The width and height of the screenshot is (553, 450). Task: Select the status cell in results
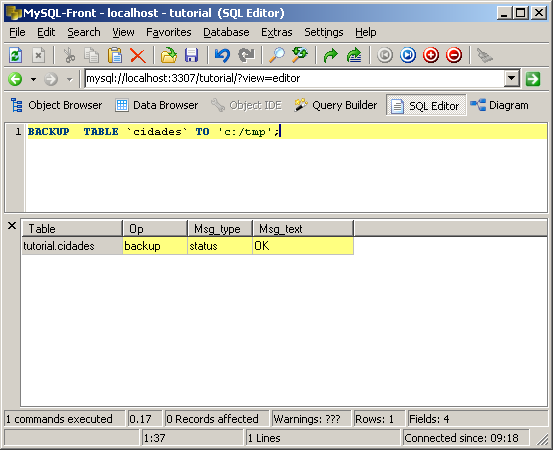pos(220,246)
